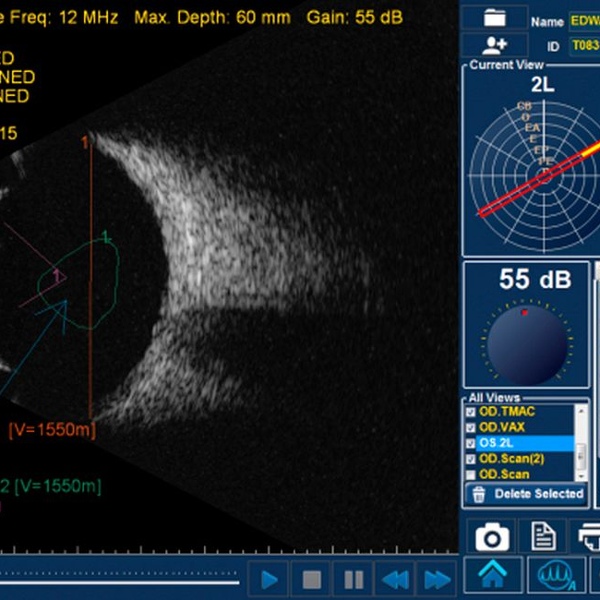The height and width of the screenshot is (600, 600).
Task: Toggle checkbox for OD.VAX view
Action: pyautogui.click(x=470, y=427)
